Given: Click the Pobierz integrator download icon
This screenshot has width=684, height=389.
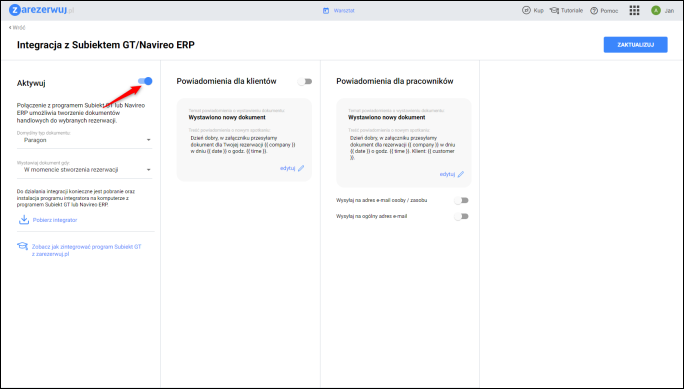Looking at the screenshot, I should click(24, 219).
